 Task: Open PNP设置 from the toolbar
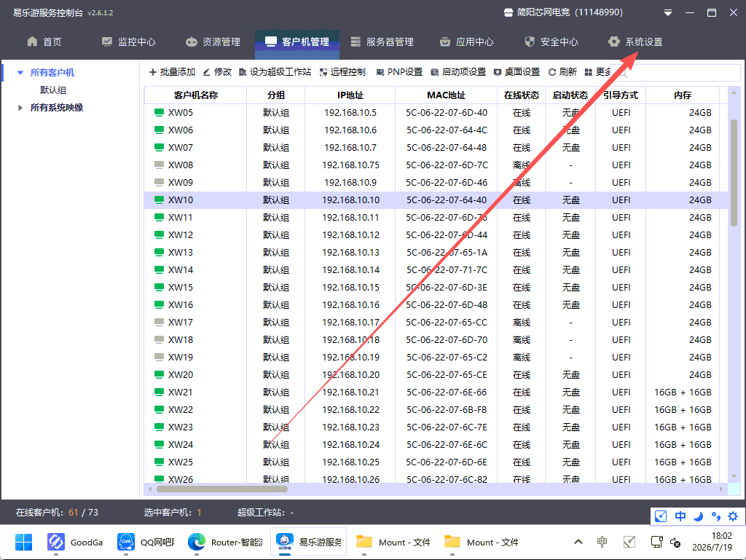[x=399, y=72]
